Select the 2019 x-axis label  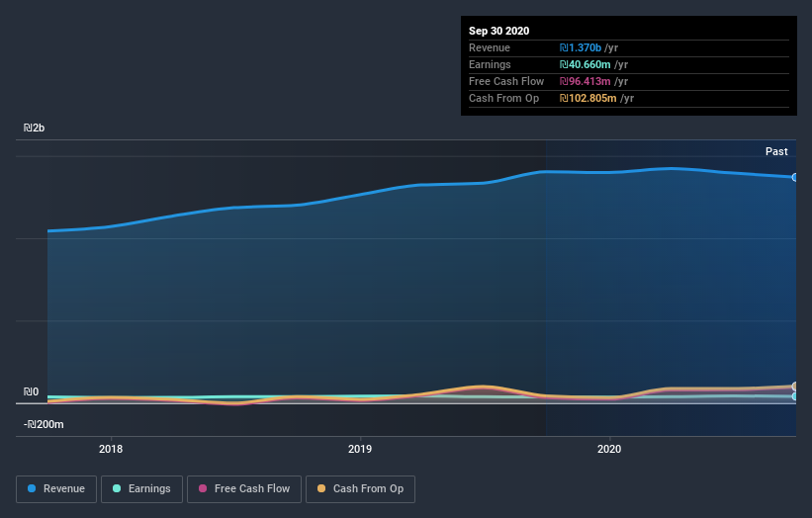pos(360,449)
